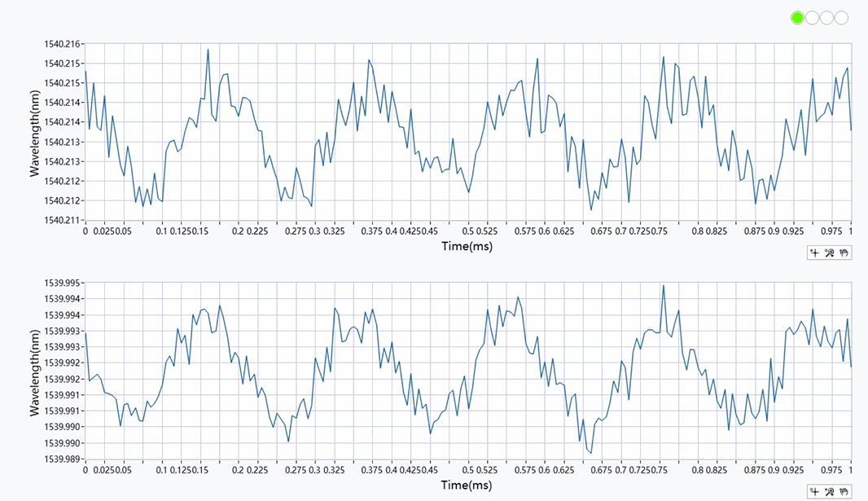
Task: Click the Time(ms) axis label of the lower graph
Action: point(467,485)
